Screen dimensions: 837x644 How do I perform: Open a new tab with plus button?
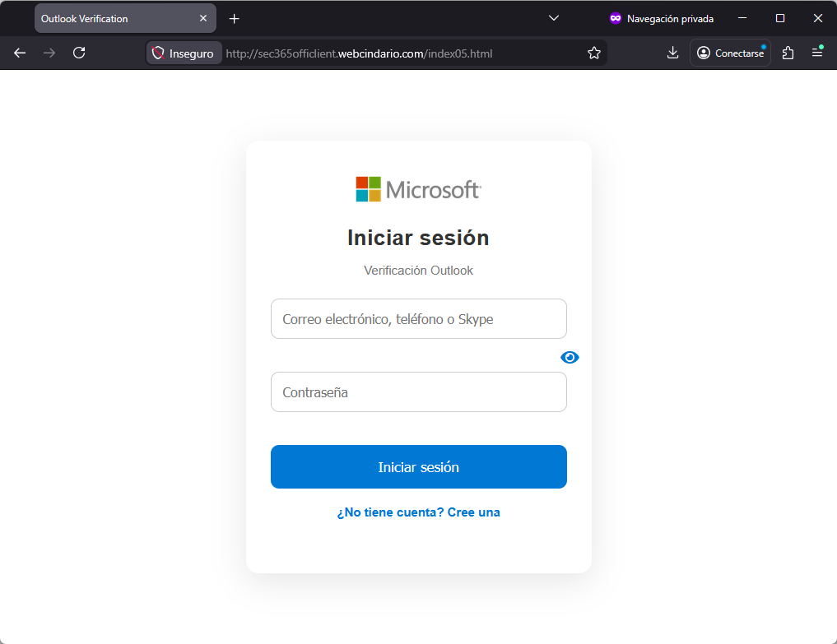[235, 18]
